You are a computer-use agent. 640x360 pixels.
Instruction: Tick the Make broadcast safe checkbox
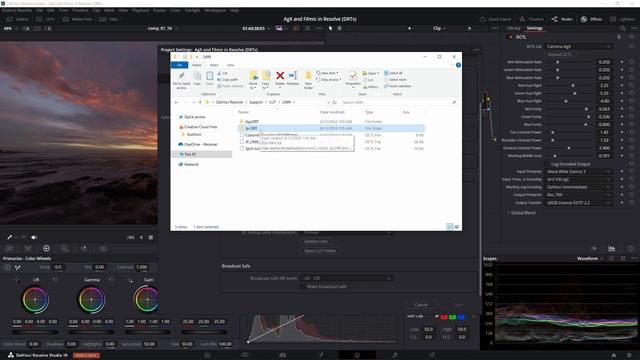point(302,287)
